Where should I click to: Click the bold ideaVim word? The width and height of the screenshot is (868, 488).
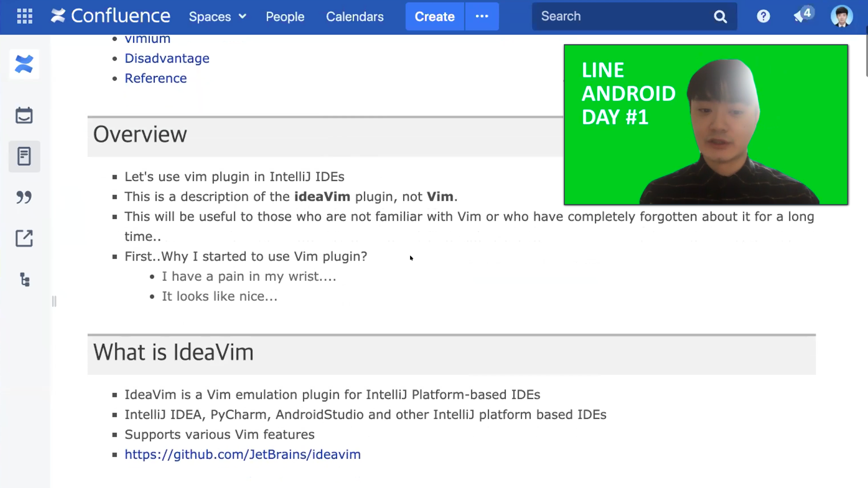(x=322, y=197)
